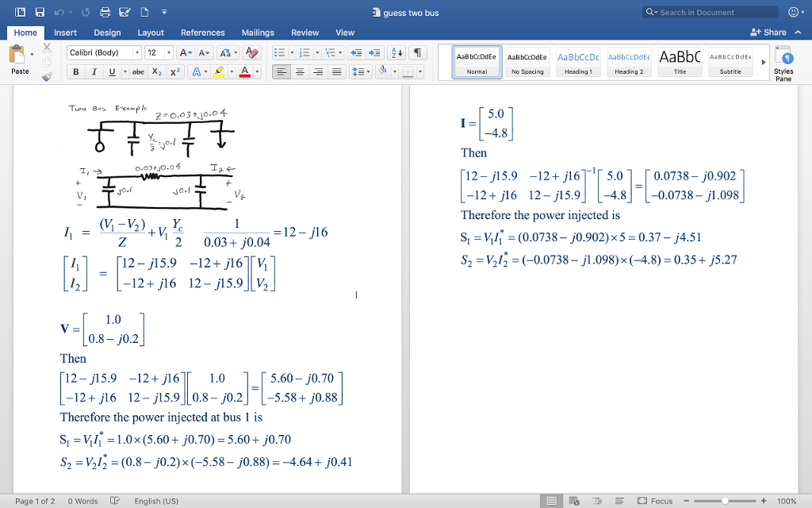Toggle show paragraph marks (pilcrow)
Viewport: 812px width, 508px height.
[x=417, y=52]
